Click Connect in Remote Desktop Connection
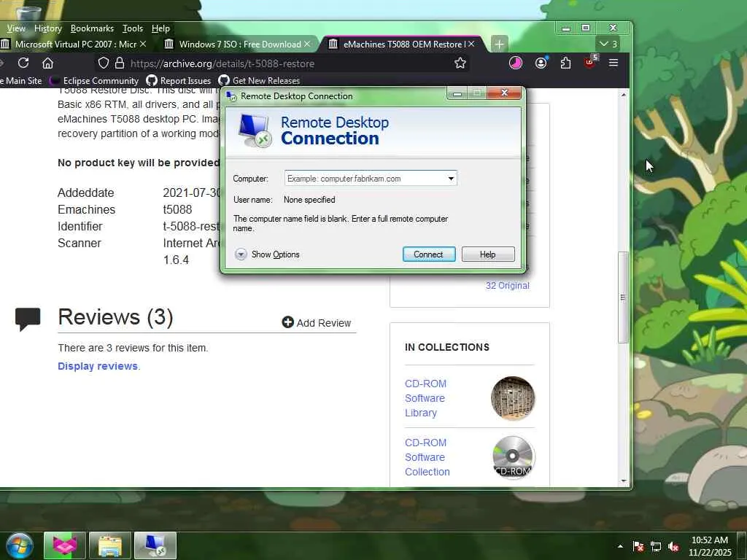Image resolution: width=747 pixels, height=560 pixels. coord(429,254)
